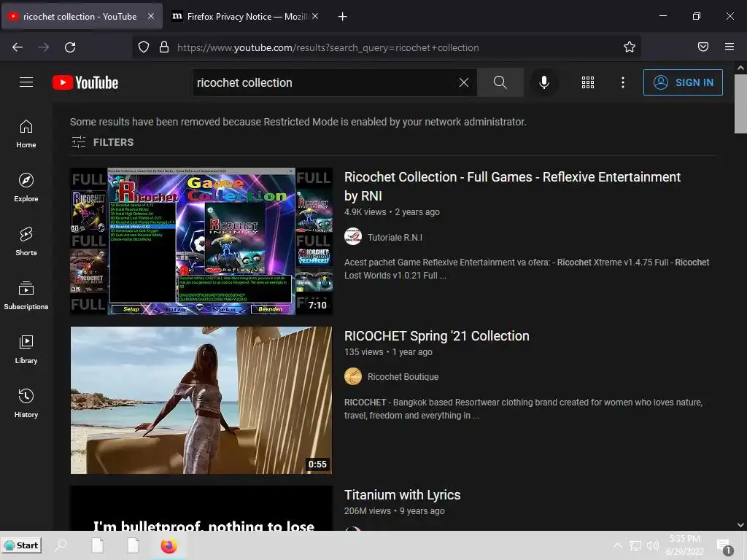Image resolution: width=747 pixels, height=560 pixels.
Task: Open Library in the sidebar
Action: coord(26,349)
